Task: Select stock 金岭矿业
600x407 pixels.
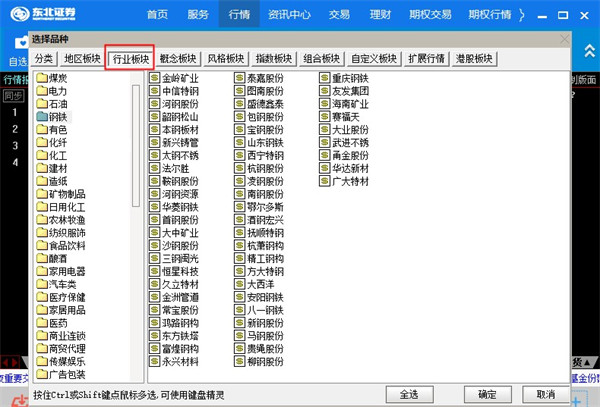Action: [x=180, y=77]
